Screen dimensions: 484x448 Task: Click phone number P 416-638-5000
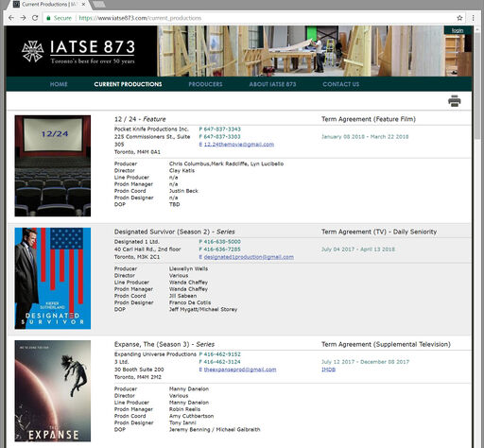coord(220,242)
